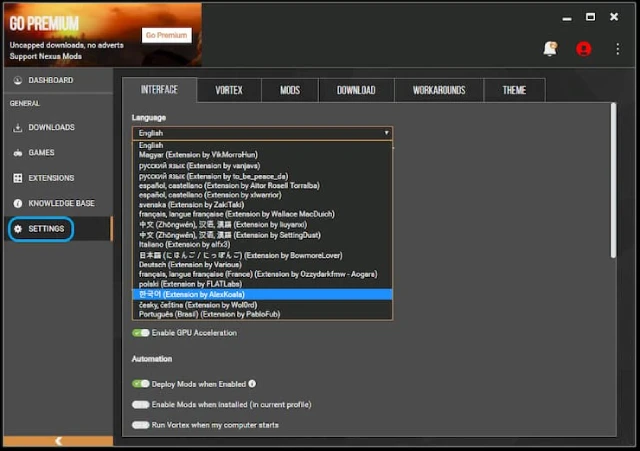
Task: Click the Knowledge Base info icon
Action: 18,203
